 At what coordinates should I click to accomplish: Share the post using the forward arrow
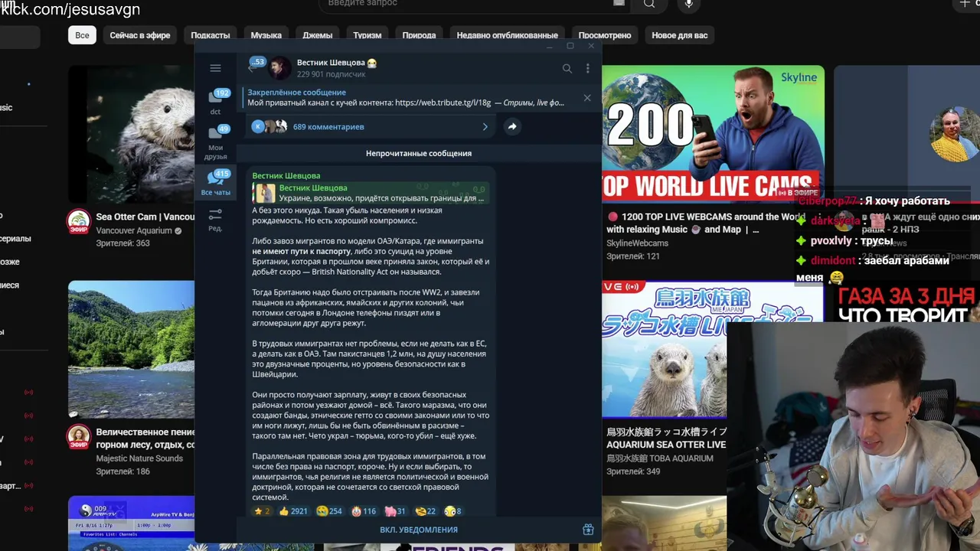point(512,127)
